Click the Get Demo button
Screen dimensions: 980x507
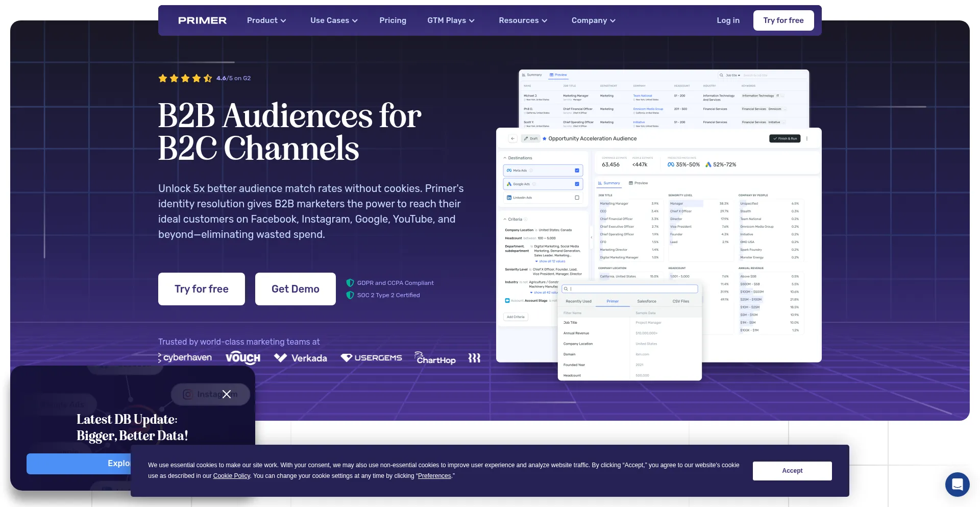[295, 289]
